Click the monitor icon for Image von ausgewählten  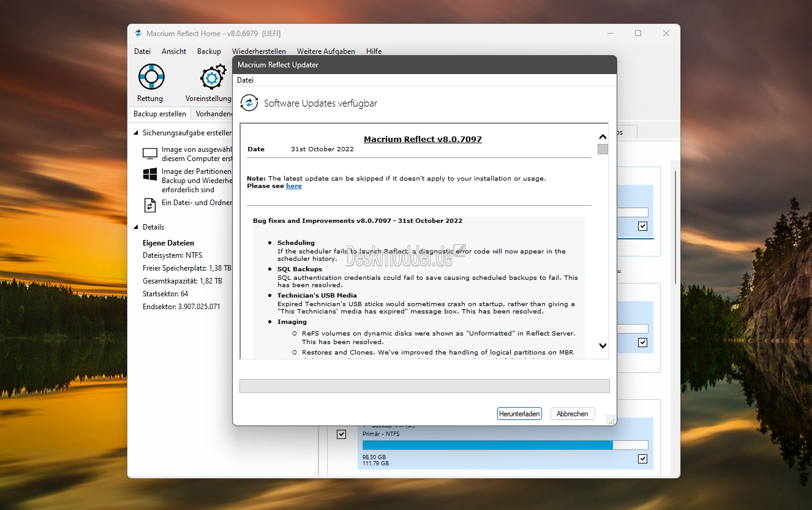[150, 154]
